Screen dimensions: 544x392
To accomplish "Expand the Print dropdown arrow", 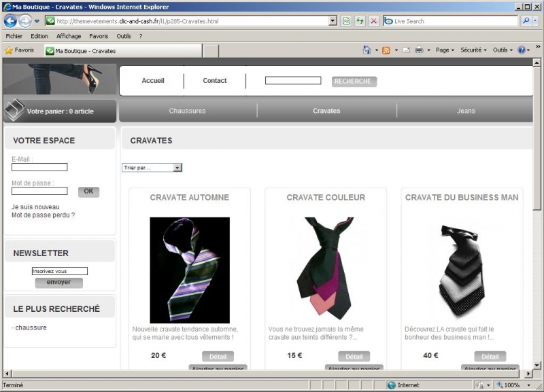I will pos(429,50).
